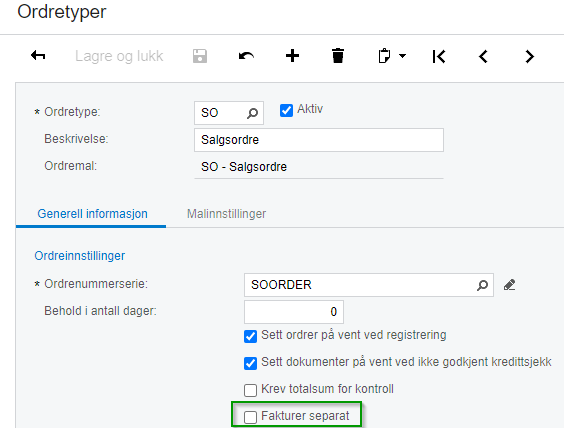Toggle the Aktiv checkbox

[286, 110]
